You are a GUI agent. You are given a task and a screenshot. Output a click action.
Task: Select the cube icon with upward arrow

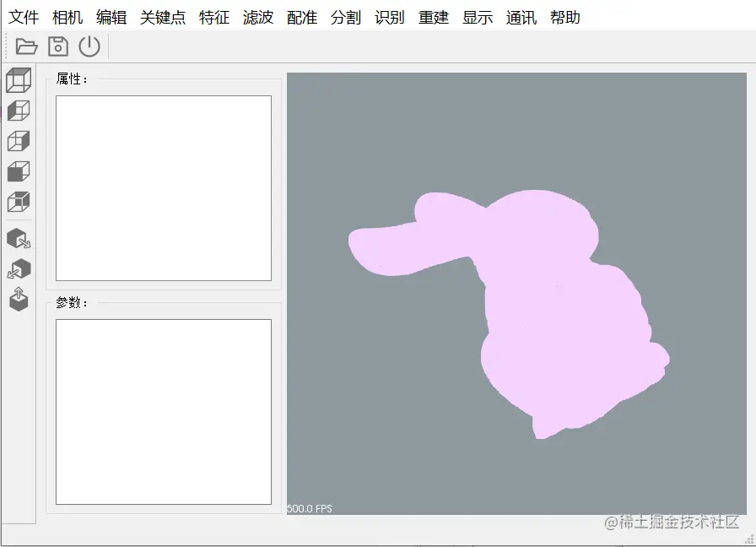coord(17,300)
